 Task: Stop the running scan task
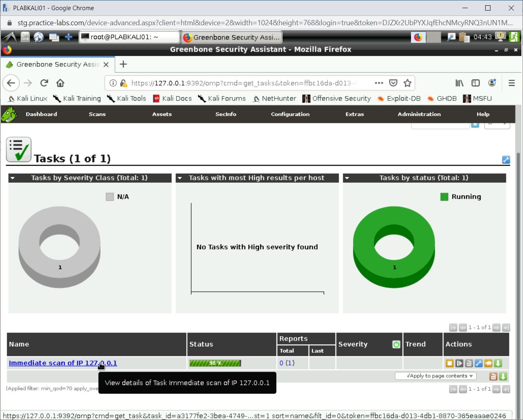[x=449, y=363]
